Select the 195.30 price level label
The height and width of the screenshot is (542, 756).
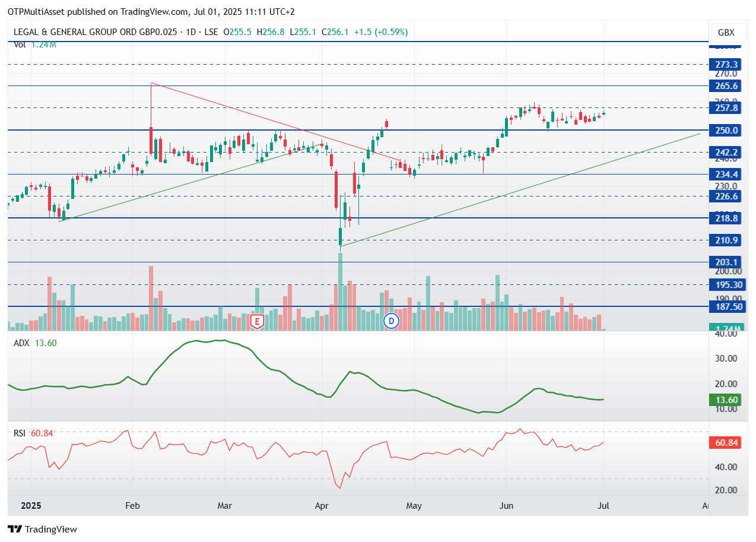coord(726,284)
